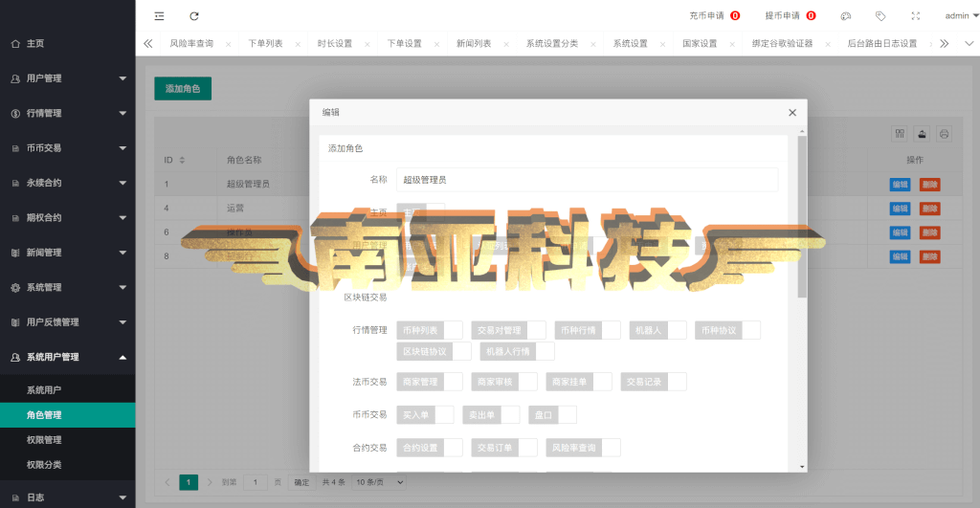Toggle the 盘口 permission checkbox
The height and width of the screenshot is (508, 980).
(552, 415)
